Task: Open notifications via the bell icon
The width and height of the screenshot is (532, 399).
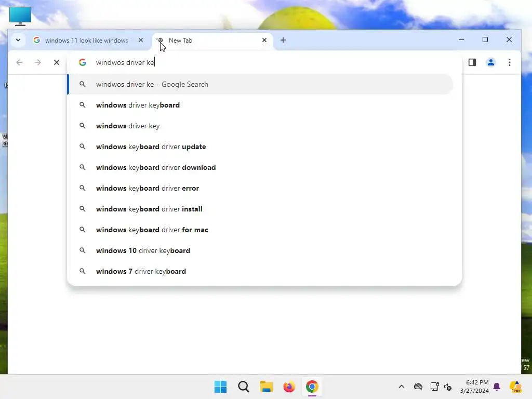Action: [497, 387]
